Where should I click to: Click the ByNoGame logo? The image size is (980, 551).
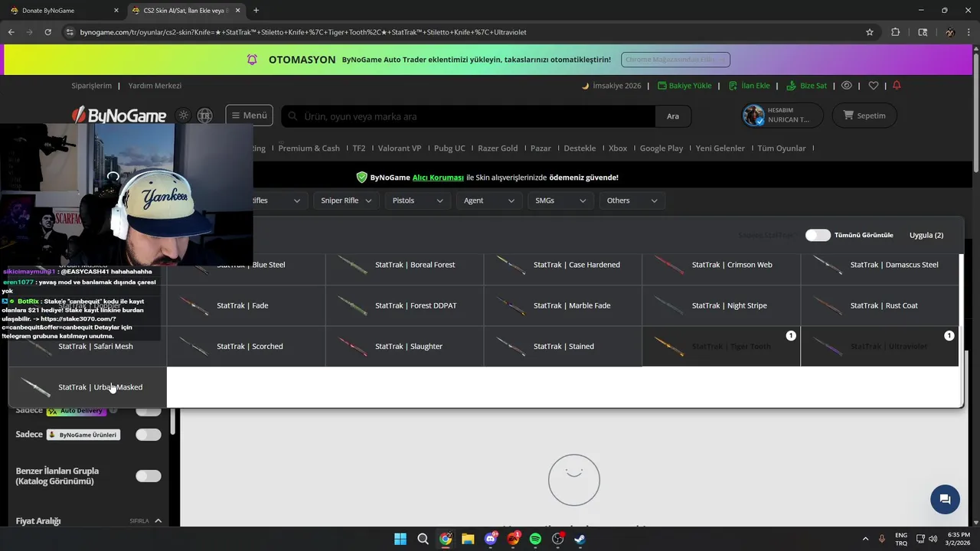(x=119, y=116)
